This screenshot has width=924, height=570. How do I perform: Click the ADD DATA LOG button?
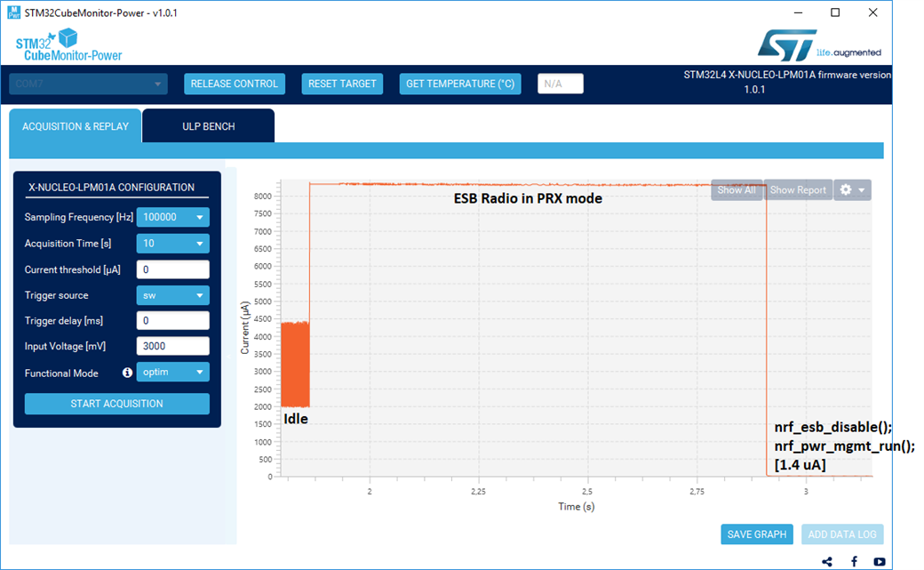point(842,534)
